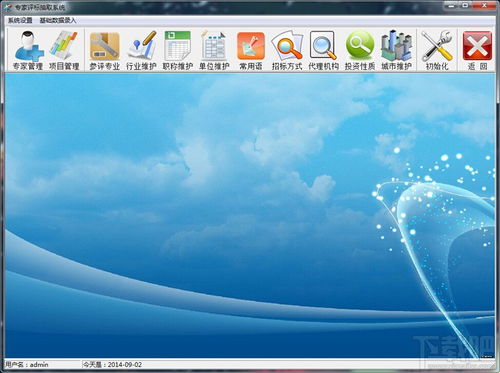Open the 系统设置 menu
500x373 pixels.
pyautogui.click(x=20, y=20)
